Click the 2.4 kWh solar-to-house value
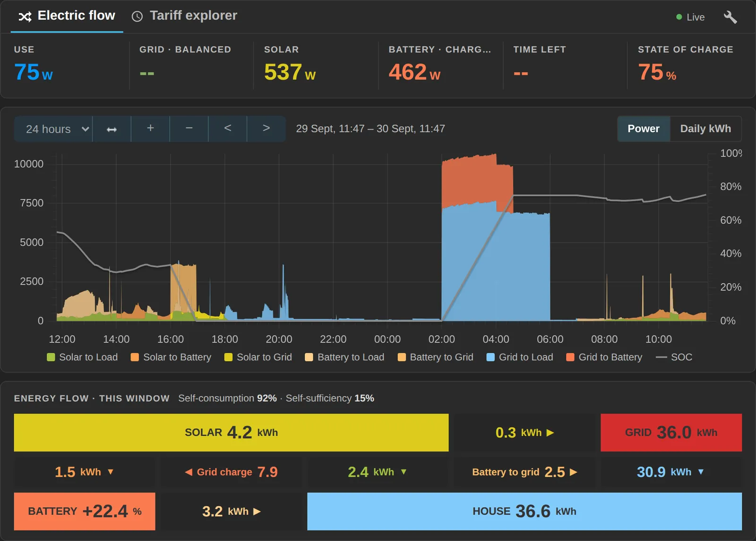Viewport: 756px width, 541px height. point(378,472)
